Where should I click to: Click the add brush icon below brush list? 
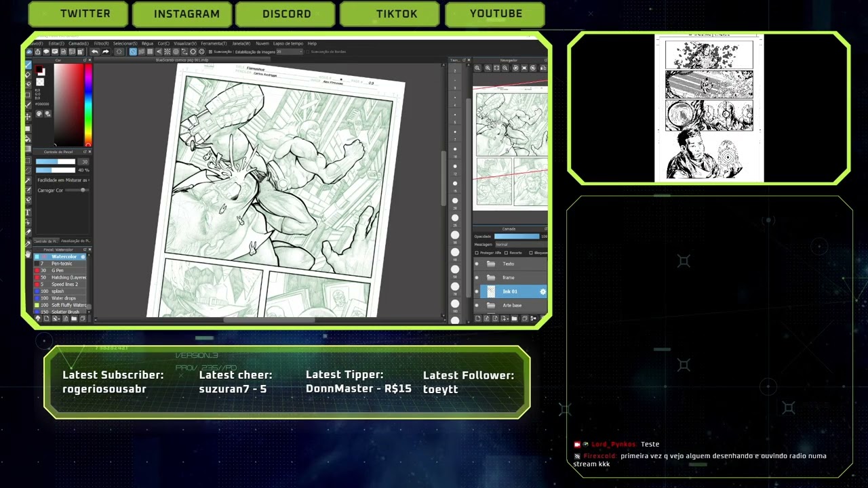(46, 318)
